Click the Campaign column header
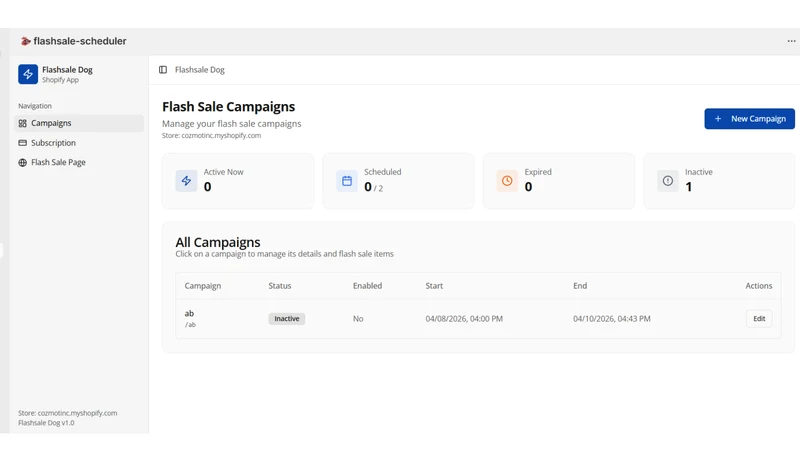The height and width of the screenshot is (450, 800). pos(203,286)
